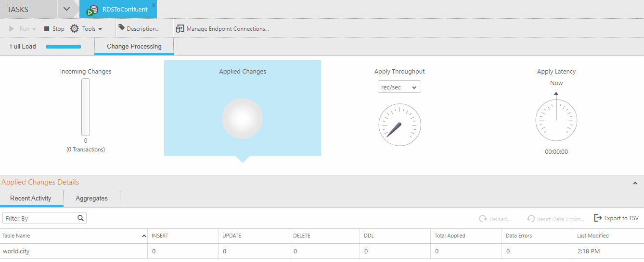Open the TASKS dropdown chevron
Screen dimensions: 644x262
tap(67, 9)
